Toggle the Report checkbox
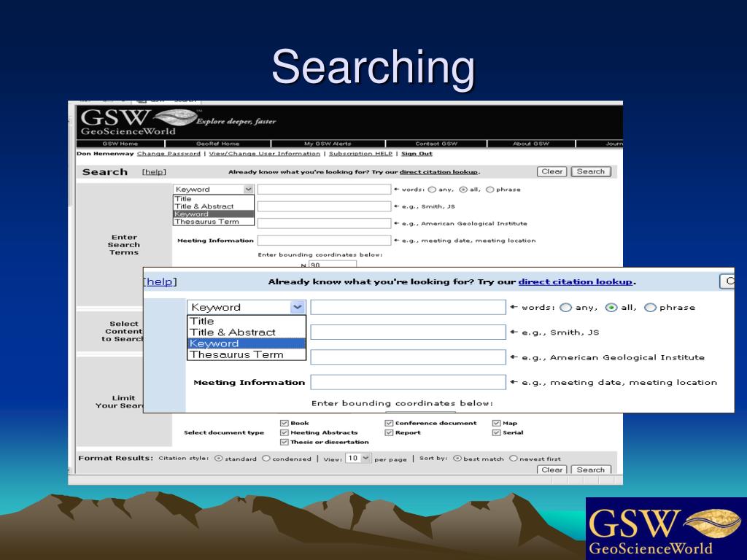Image resolution: width=747 pixels, height=560 pixels. (x=389, y=432)
